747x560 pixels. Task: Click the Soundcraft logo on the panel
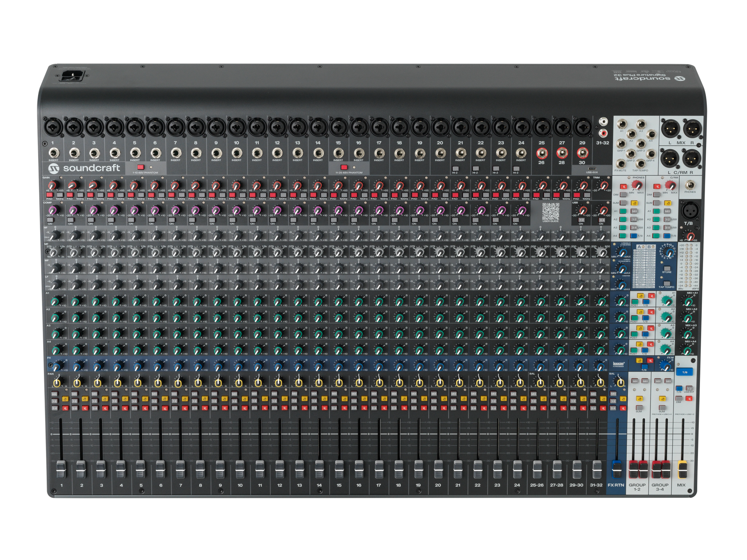tap(84, 168)
